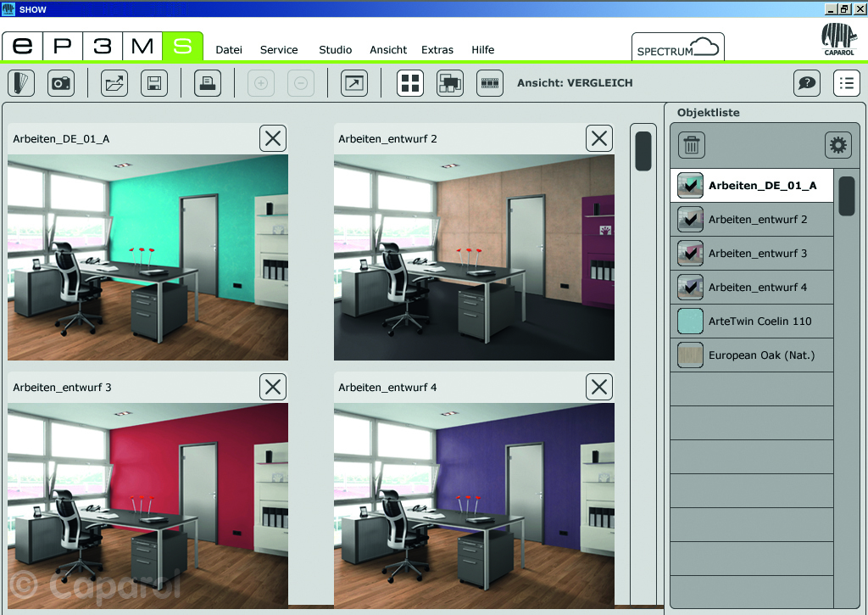868x615 pixels.
Task: Click the SPECTRUM cloud button
Action: point(677,48)
